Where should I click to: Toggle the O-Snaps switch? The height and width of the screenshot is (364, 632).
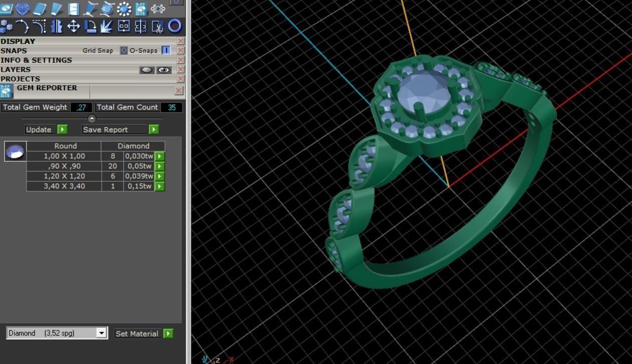(x=166, y=51)
